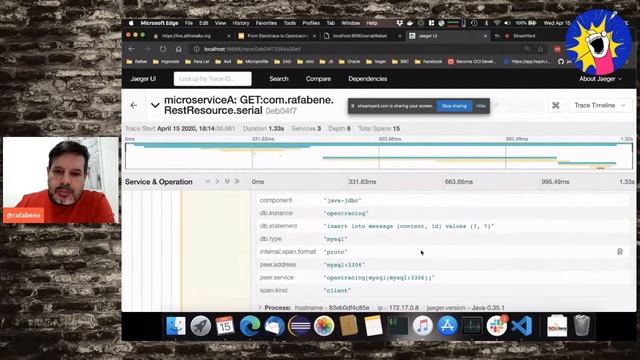
Task: Switch to the localhost:8080 serial tab
Action: click(361, 36)
